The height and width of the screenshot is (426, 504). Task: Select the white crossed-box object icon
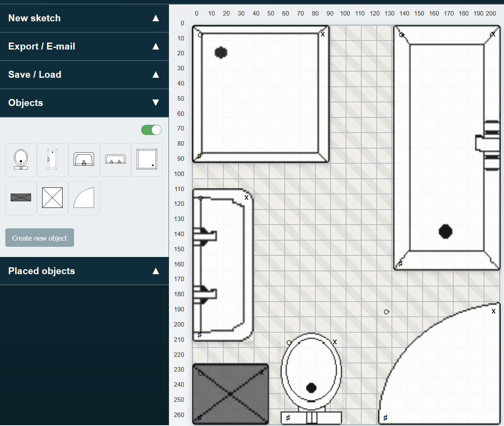(52, 198)
